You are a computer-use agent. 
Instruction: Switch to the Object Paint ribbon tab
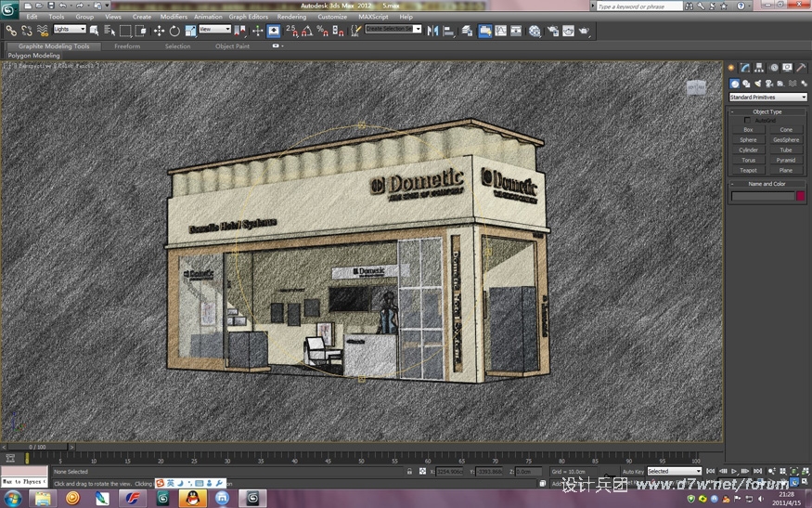pyautogui.click(x=232, y=46)
